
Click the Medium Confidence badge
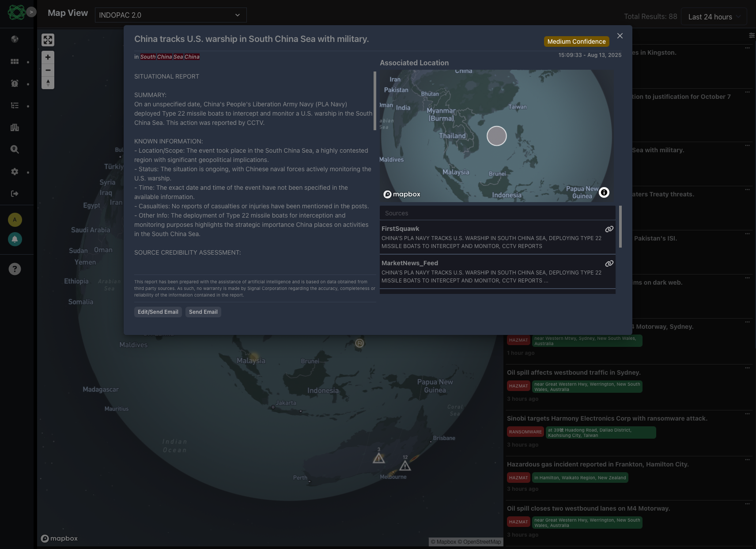coord(577,41)
